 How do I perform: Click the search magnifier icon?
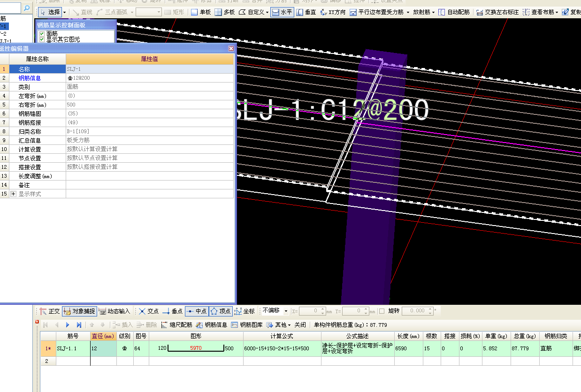tap(27, 8)
